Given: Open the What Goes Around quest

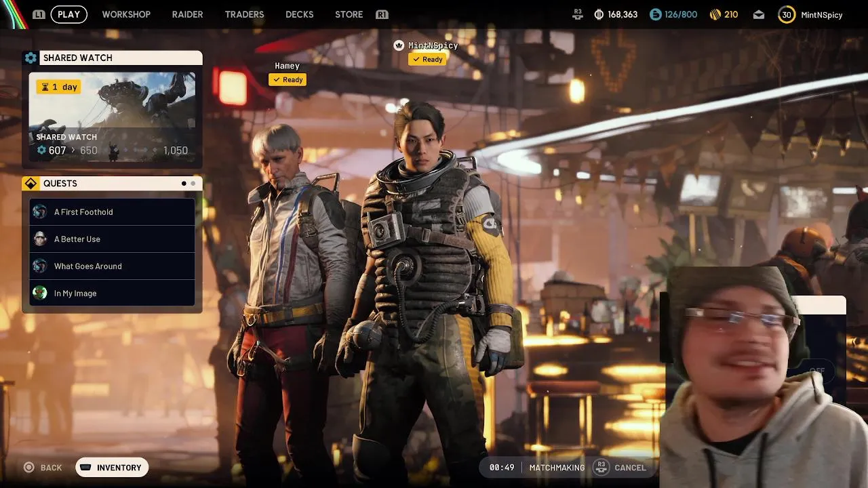Looking at the screenshot, I should (x=112, y=266).
